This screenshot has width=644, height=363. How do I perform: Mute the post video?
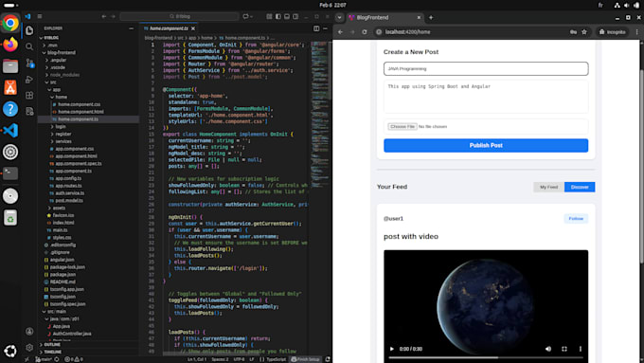coord(548,349)
